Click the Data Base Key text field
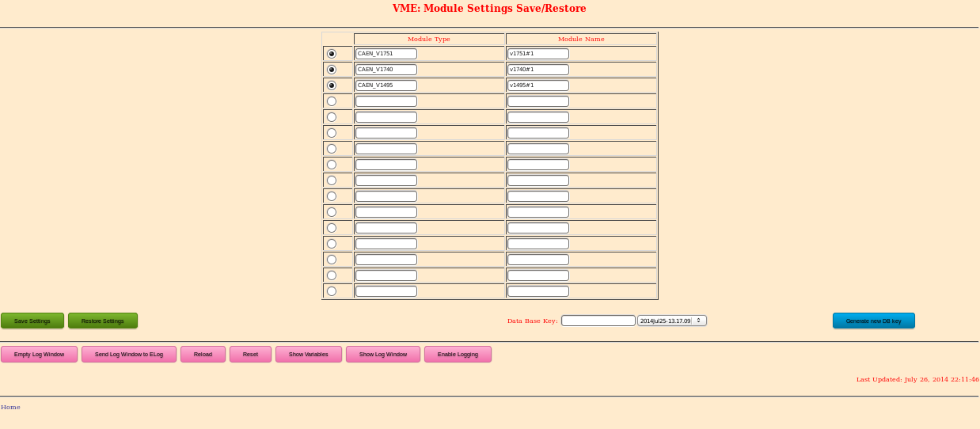This screenshot has height=429, width=980. (x=598, y=321)
